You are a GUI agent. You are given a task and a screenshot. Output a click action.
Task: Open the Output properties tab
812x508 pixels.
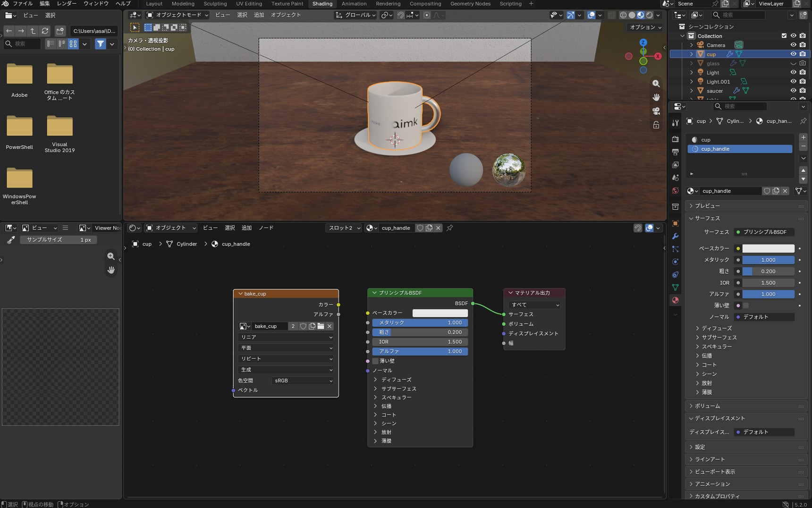coord(676,152)
